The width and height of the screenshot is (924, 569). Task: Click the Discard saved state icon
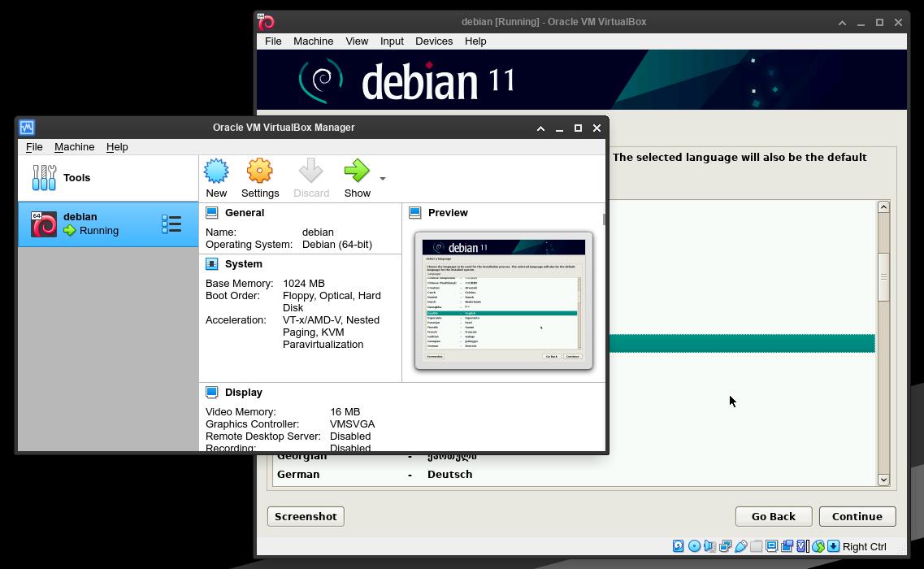311,171
